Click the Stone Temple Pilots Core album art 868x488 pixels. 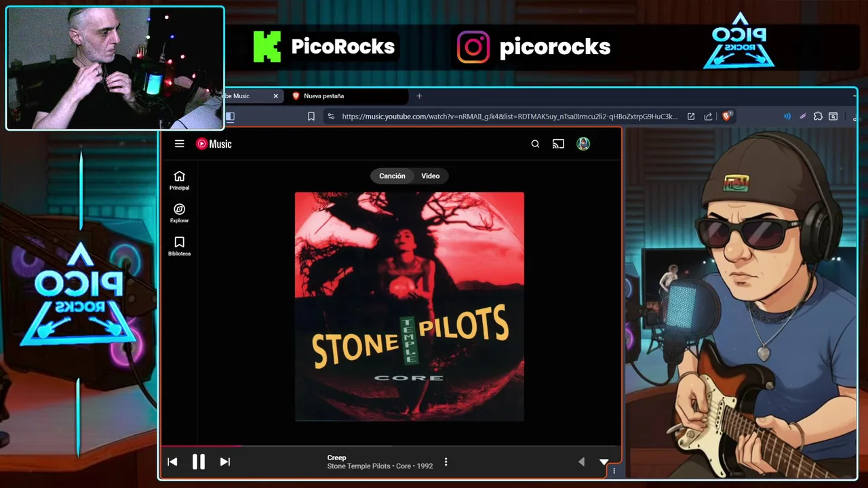(x=410, y=306)
